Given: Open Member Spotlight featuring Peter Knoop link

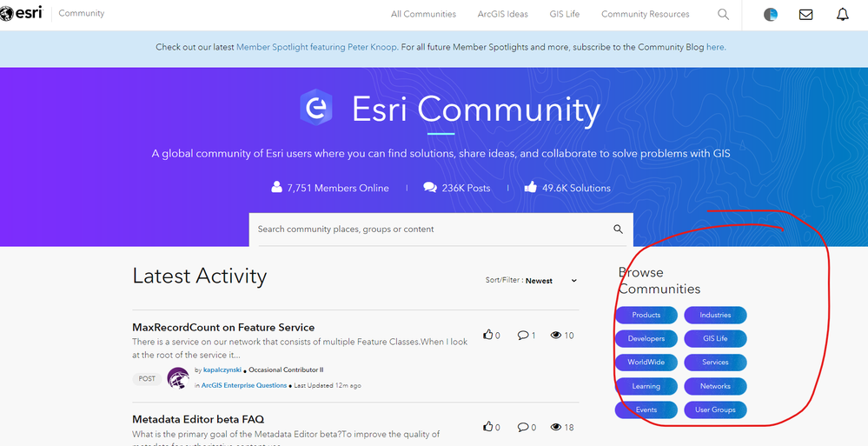Looking at the screenshot, I should 316,47.
